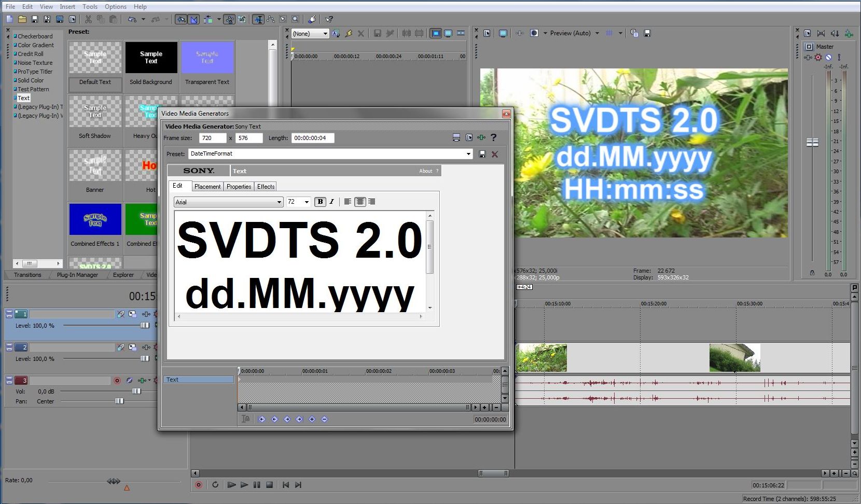Open What's This help in Media Generator
The image size is (861, 504).
[x=494, y=137]
